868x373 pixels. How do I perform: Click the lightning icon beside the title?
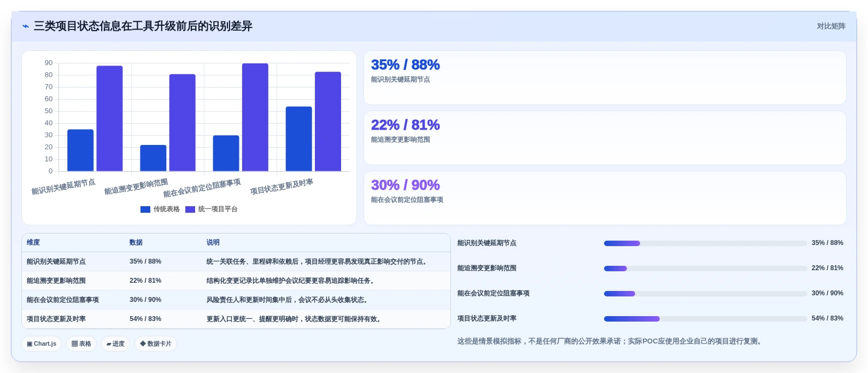tap(26, 26)
